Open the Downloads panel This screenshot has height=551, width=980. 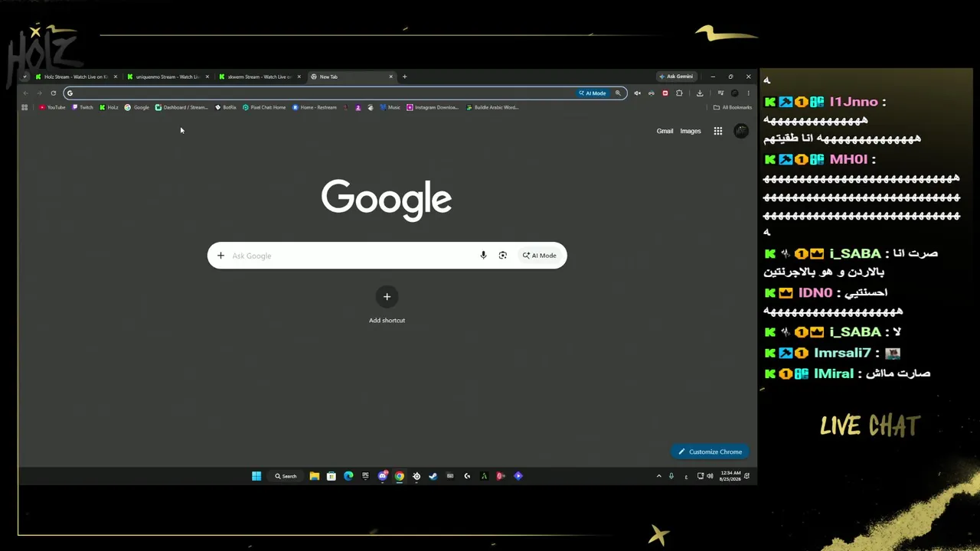coord(700,93)
